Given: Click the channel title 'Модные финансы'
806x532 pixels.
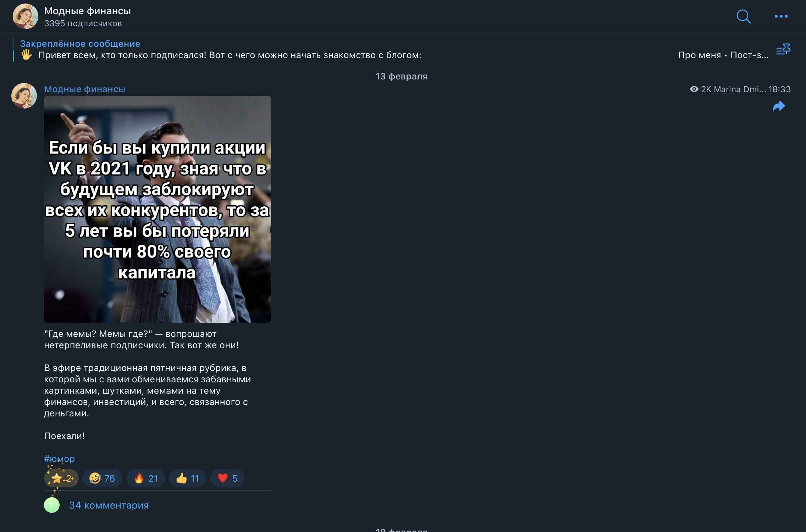Looking at the screenshot, I should 87,11.
